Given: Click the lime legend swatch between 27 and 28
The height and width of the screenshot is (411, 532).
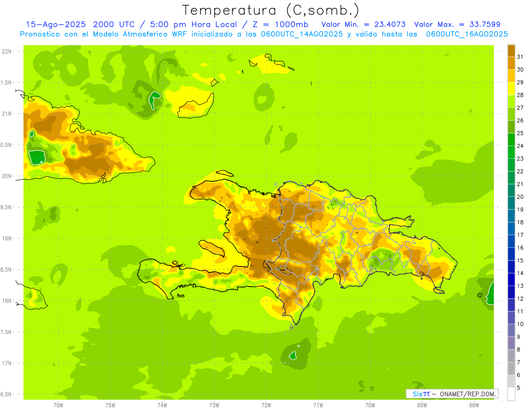Looking at the screenshot, I should (x=511, y=101).
